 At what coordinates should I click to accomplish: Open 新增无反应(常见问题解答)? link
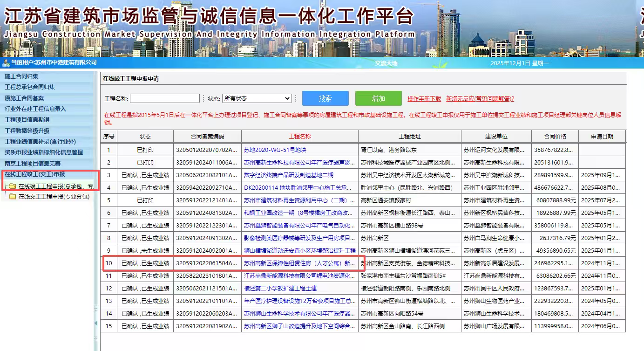[x=480, y=99]
